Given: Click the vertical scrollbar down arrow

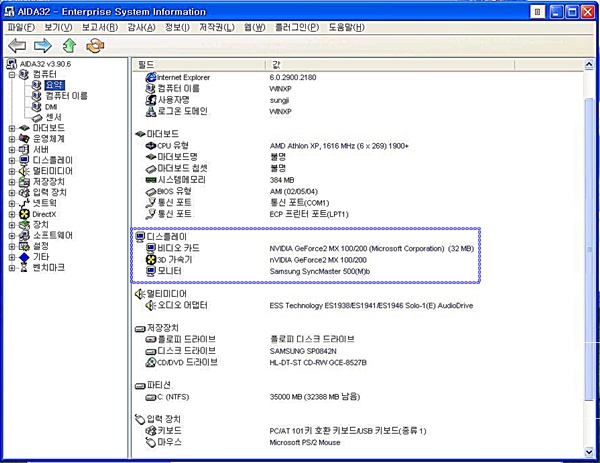Looking at the screenshot, I should click(x=589, y=452).
